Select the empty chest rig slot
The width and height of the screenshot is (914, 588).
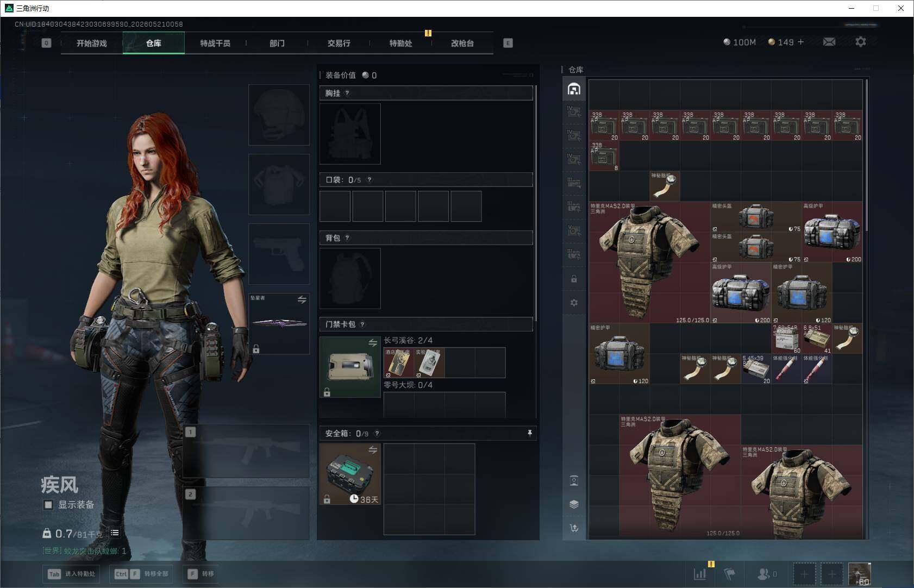350,134
